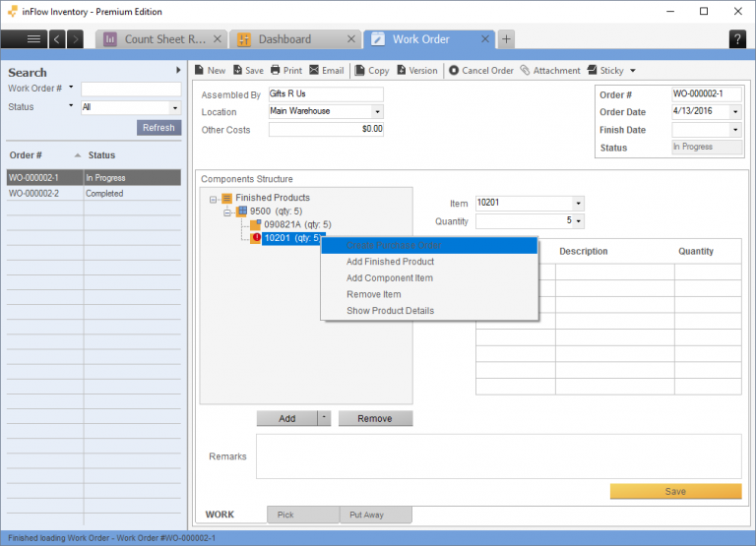Click the yellow Save button
The image size is (756, 546).
(x=675, y=492)
